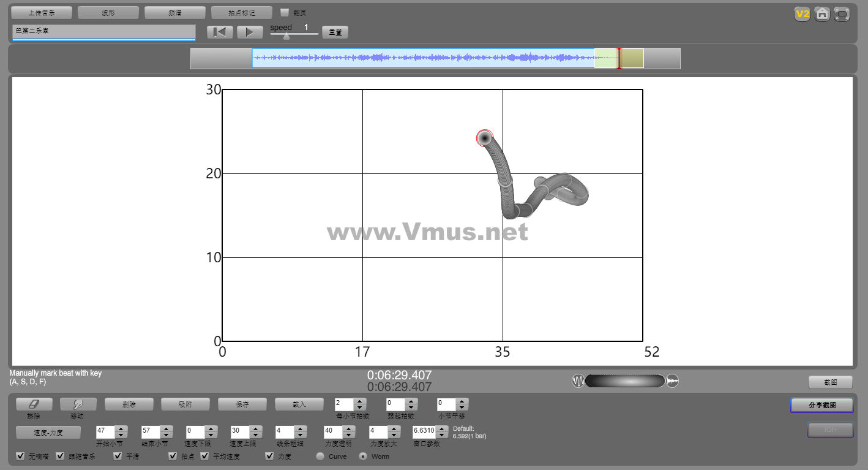Open the home page icon
This screenshot has width=868, height=470.
(822, 13)
